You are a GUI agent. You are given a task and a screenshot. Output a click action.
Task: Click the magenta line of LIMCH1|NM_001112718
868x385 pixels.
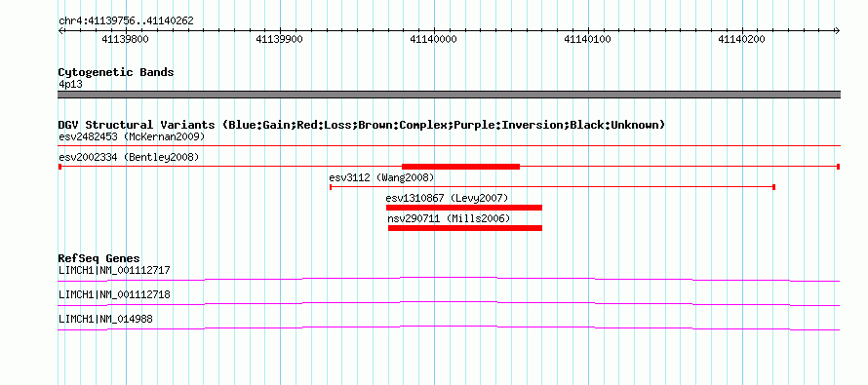pos(449,304)
